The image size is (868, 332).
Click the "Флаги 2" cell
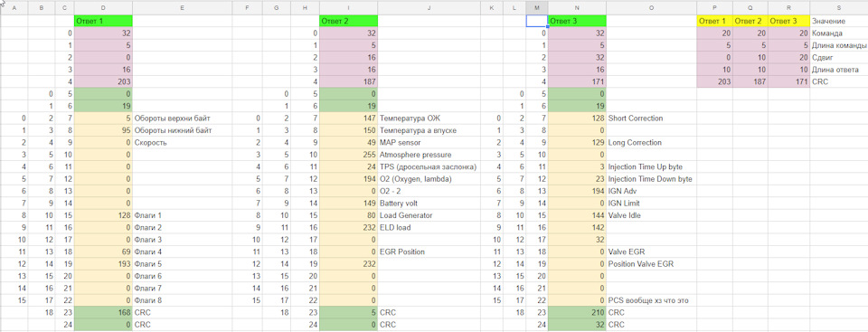182,227
